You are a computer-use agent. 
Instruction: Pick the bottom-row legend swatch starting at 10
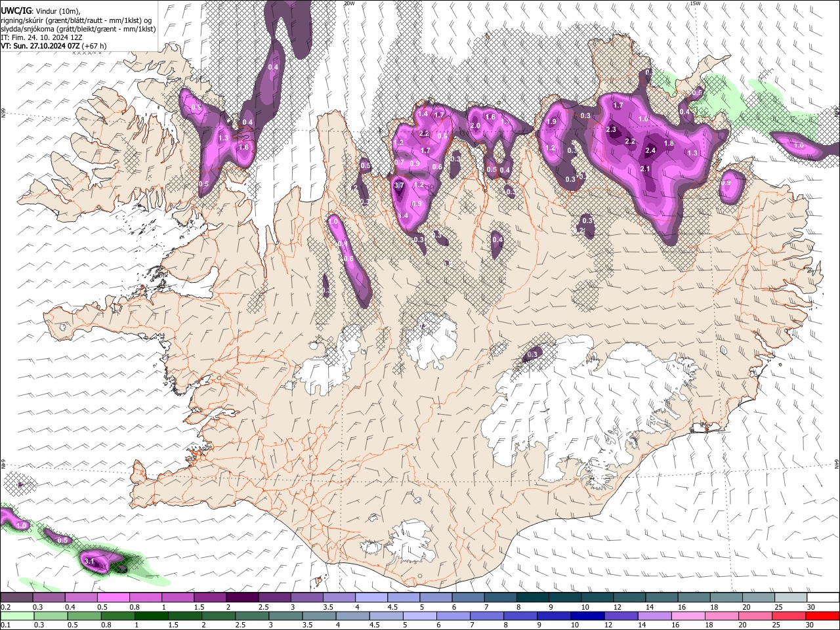(587, 616)
